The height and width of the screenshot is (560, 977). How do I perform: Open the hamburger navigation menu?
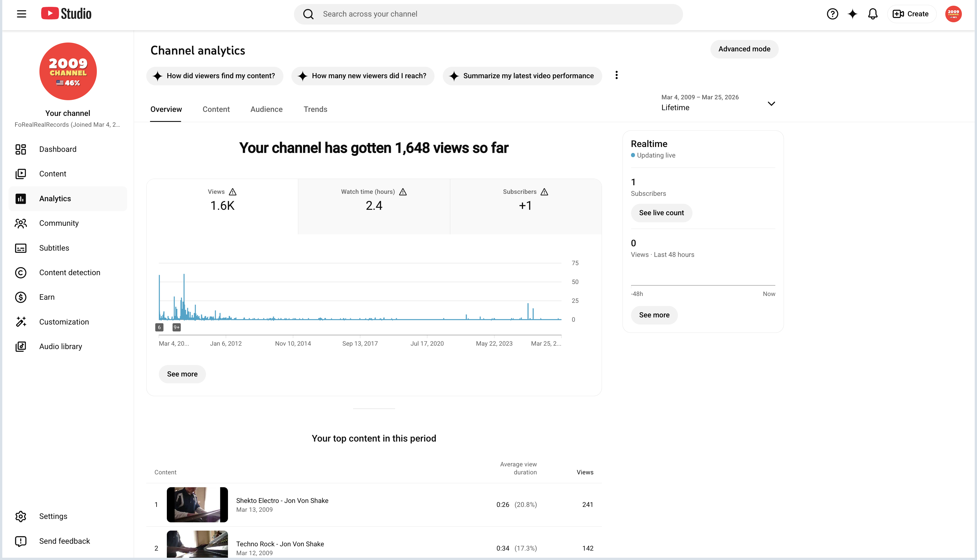pos(21,14)
